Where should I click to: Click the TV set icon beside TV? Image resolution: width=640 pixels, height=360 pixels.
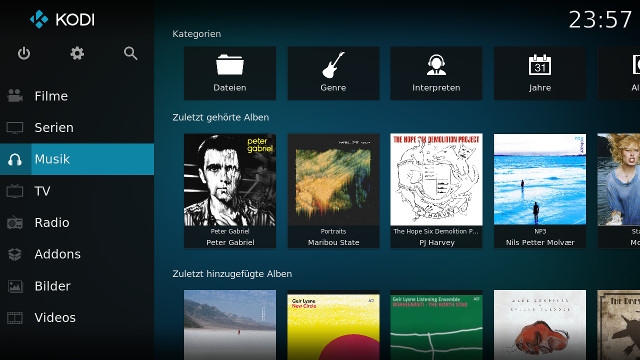(15, 191)
